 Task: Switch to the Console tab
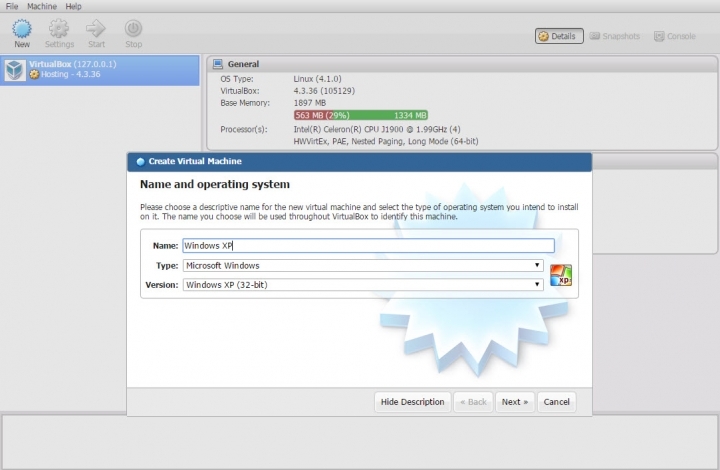tap(675, 36)
